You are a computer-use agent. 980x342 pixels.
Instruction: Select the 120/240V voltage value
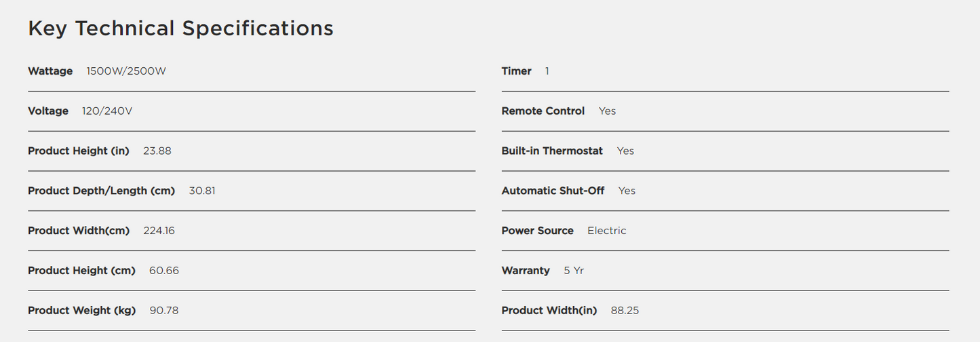coord(107,111)
